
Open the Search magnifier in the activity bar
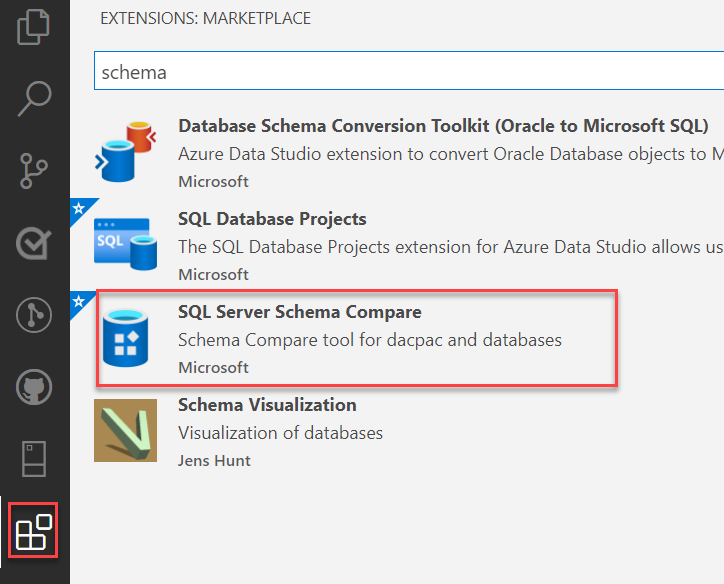click(34, 98)
